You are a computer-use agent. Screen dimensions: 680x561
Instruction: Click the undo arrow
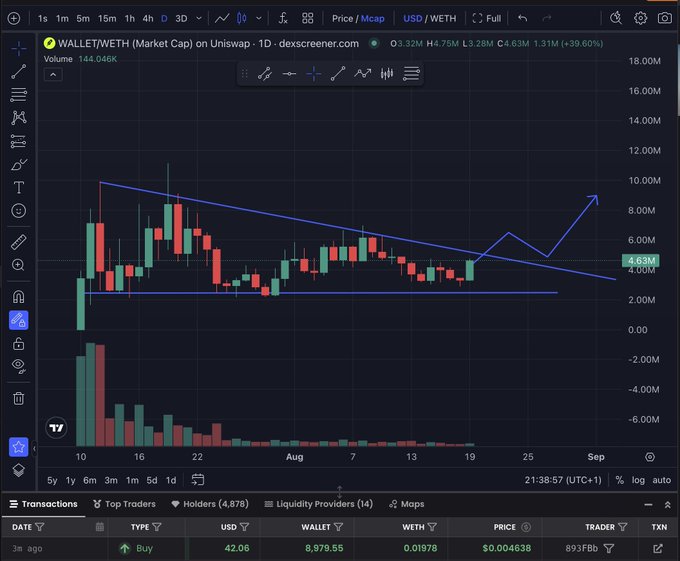523,18
